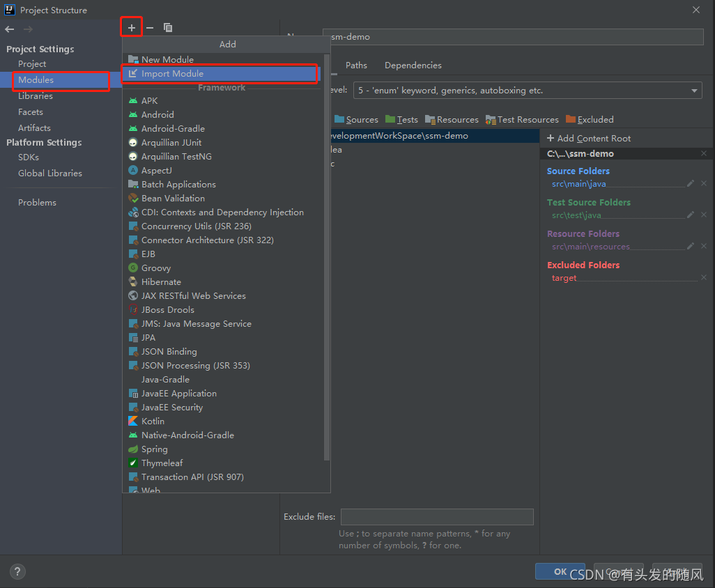Select JBoss Drools framework

(x=224, y=310)
